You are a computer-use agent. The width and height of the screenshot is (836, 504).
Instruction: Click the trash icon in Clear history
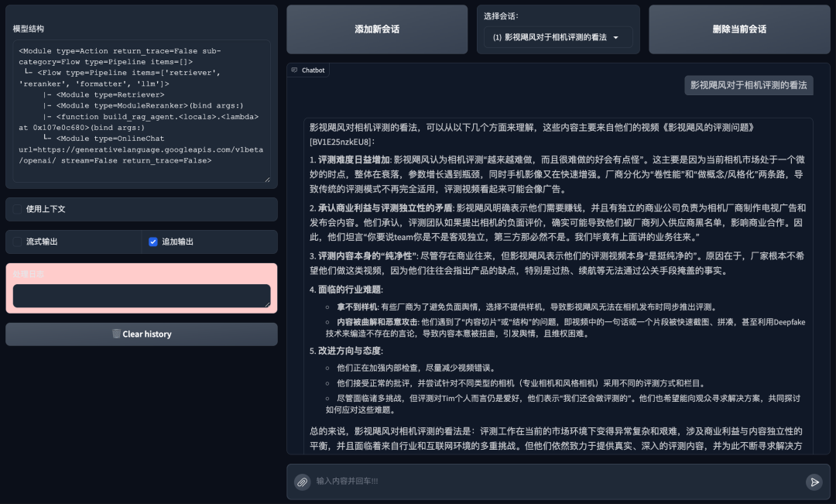(x=116, y=334)
